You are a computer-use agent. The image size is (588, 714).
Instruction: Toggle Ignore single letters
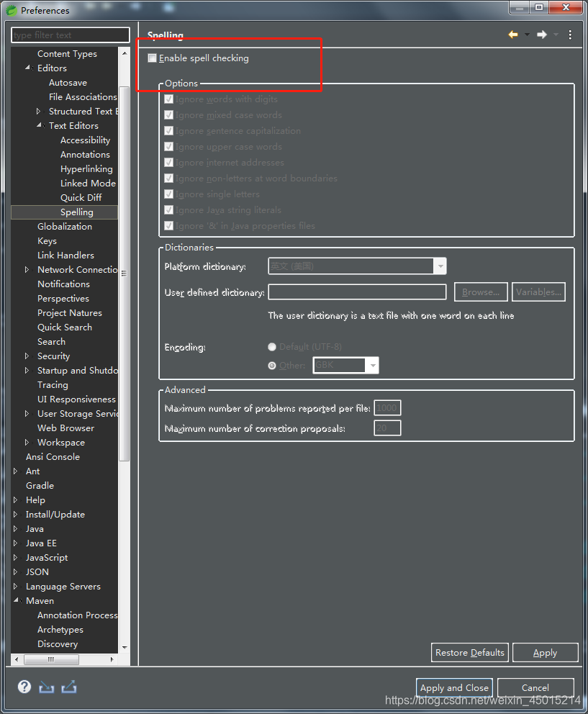(168, 194)
